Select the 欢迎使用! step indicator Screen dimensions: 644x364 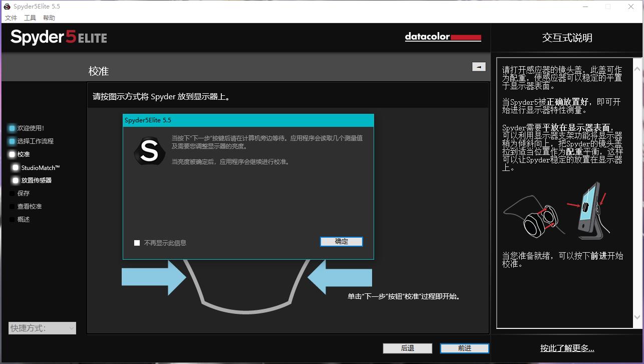click(x=26, y=128)
